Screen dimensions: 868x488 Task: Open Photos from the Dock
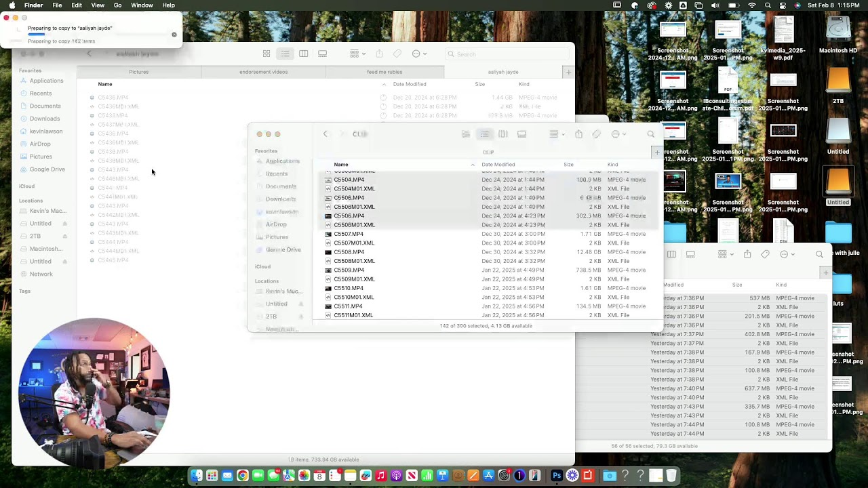[304, 476]
